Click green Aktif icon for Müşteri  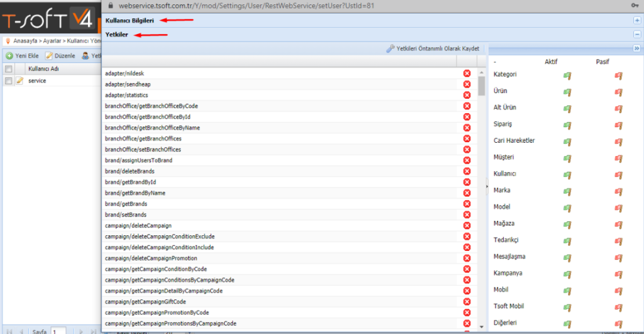pos(567,158)
